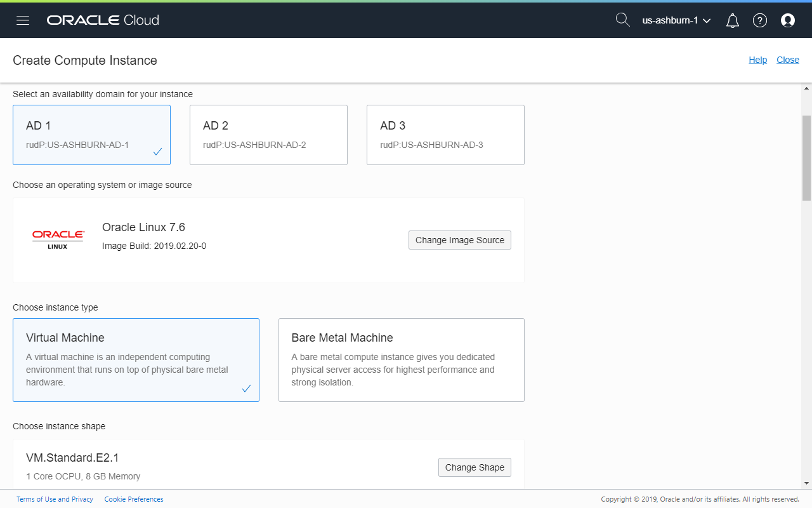This screenshot has width=812, height=508.
Task: View notifications via the bell icon
Action: (x=732, y=20)
